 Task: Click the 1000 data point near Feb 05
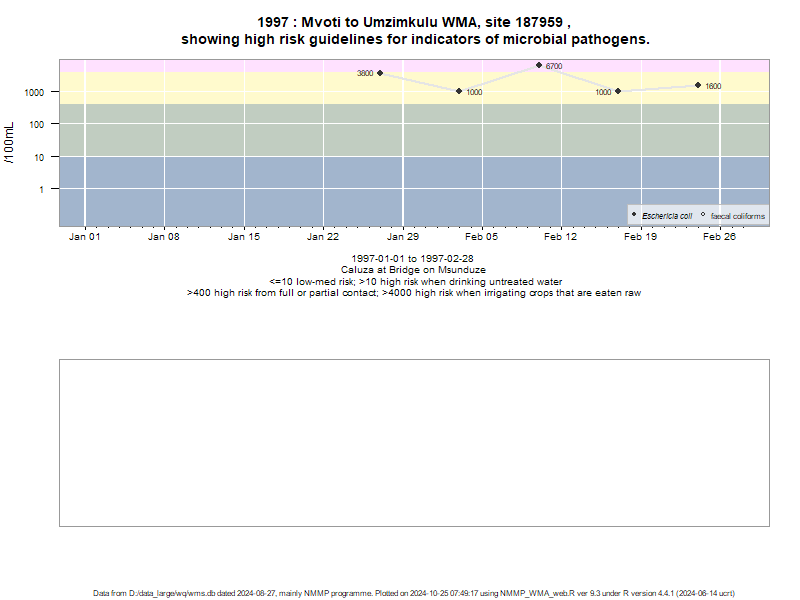point(459,91)
